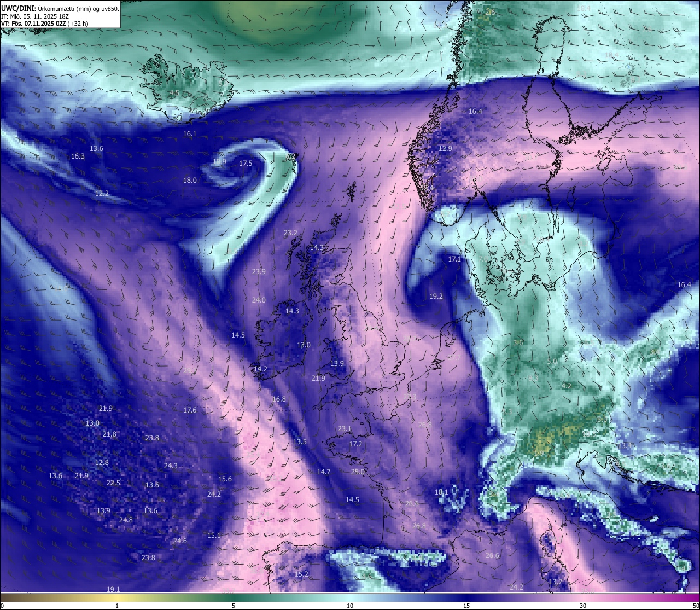Click the 'VT: Fös. 07.11.2025 02Z (+32 h)' line
The height and width of the screenshot is (610, 700).
point(45,24)
